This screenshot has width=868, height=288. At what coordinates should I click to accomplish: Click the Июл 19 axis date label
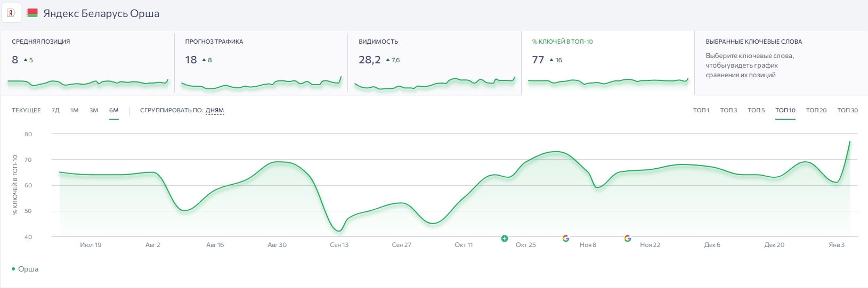pos(91,245)
